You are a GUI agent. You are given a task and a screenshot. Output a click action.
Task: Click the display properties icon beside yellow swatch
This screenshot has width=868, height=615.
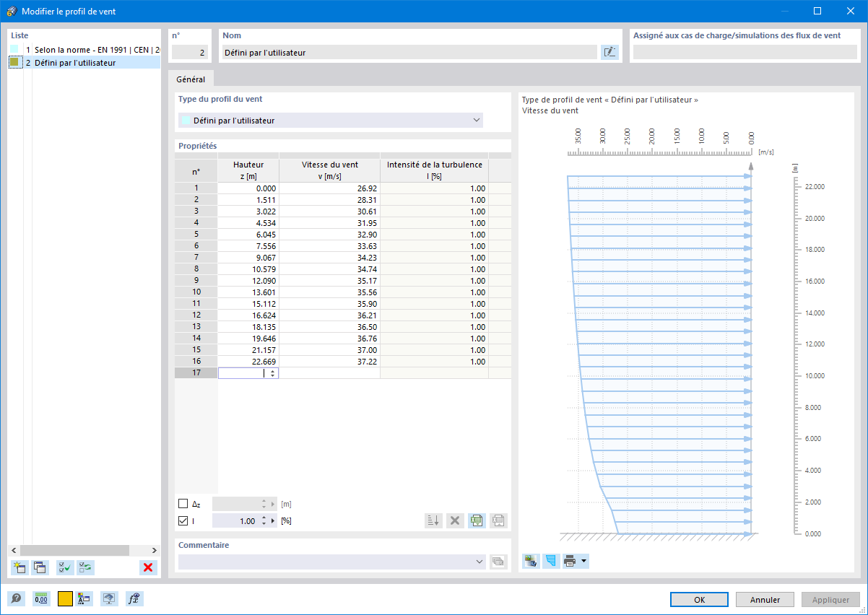pos(85,598)
